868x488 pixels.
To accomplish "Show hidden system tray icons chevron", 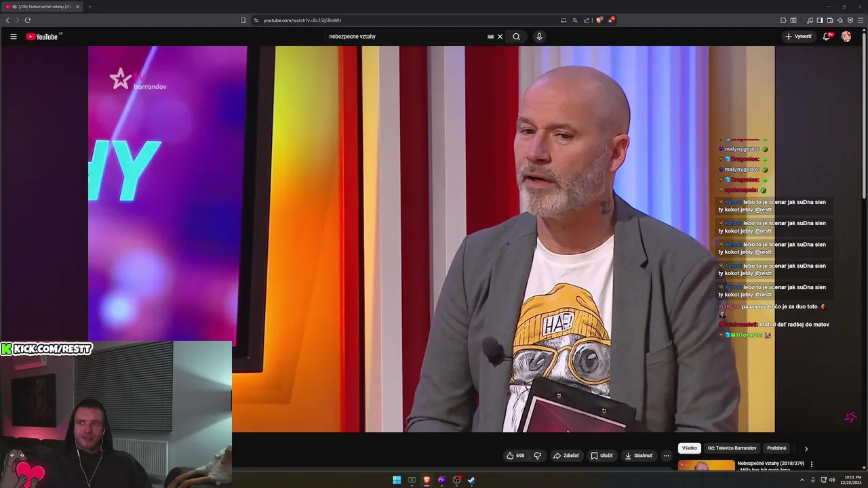I will click(802, 480).
